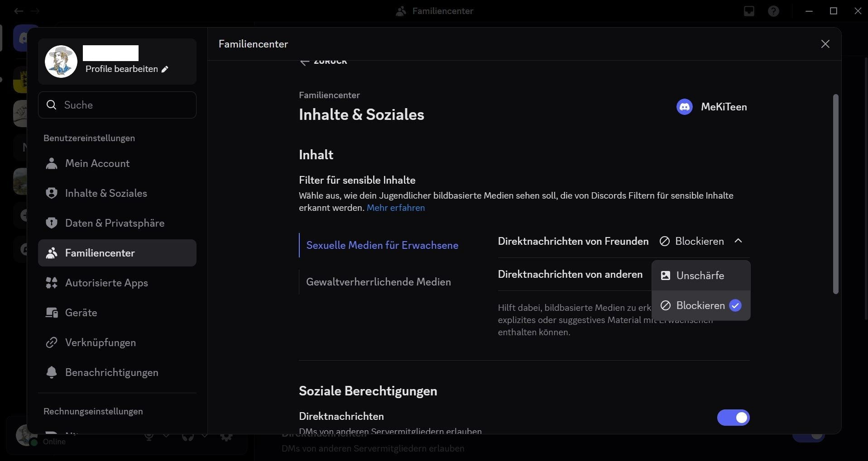This screenshot has width=868, height=461.
Task: Toggle the Direktnachrichten permission switch
Action: [x=733, y=418]
